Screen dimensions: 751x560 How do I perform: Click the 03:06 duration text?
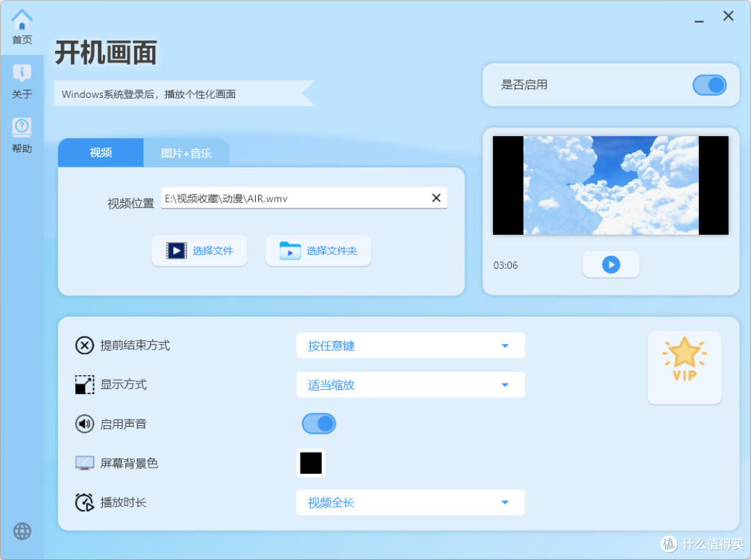point(506,265)
